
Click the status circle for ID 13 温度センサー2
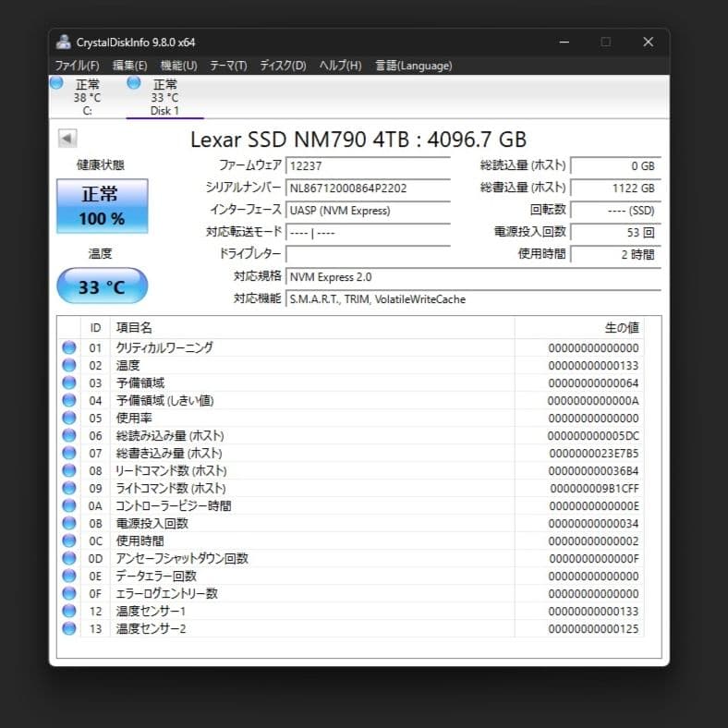pyautogui.click(x=69, y=628)
